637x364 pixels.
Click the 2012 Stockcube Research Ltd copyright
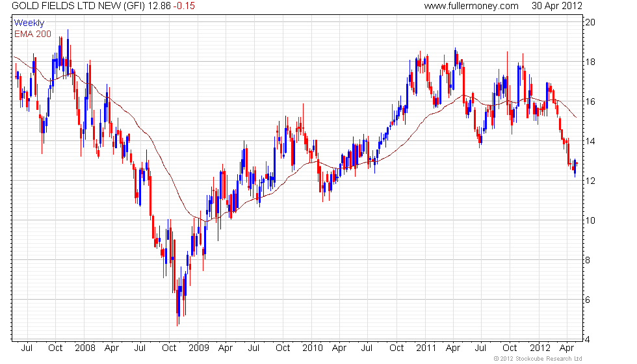pos(538,359)
